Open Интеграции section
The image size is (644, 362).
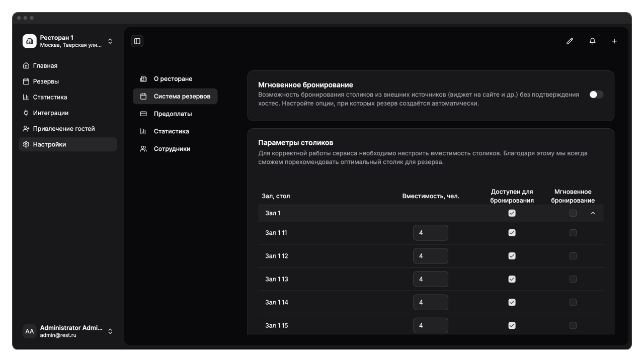tap(50, 113)
